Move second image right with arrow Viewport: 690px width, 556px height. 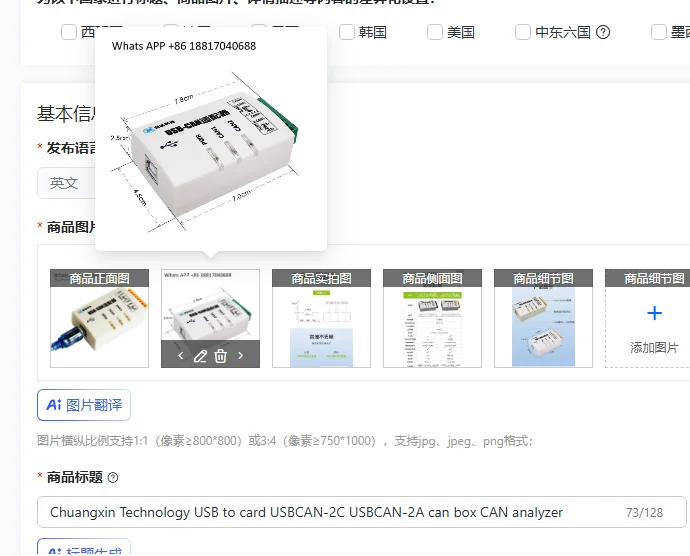point(240,355)
